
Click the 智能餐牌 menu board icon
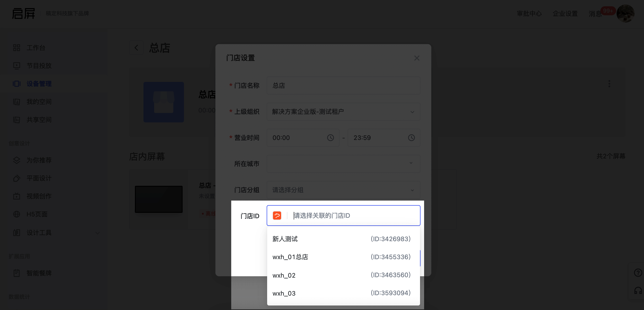(x=16, y=273)
